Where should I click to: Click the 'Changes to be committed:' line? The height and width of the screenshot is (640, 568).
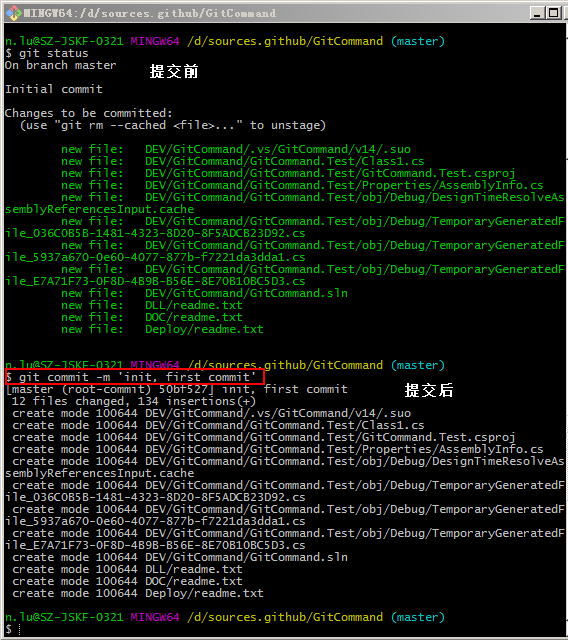(x=89, y=113)
